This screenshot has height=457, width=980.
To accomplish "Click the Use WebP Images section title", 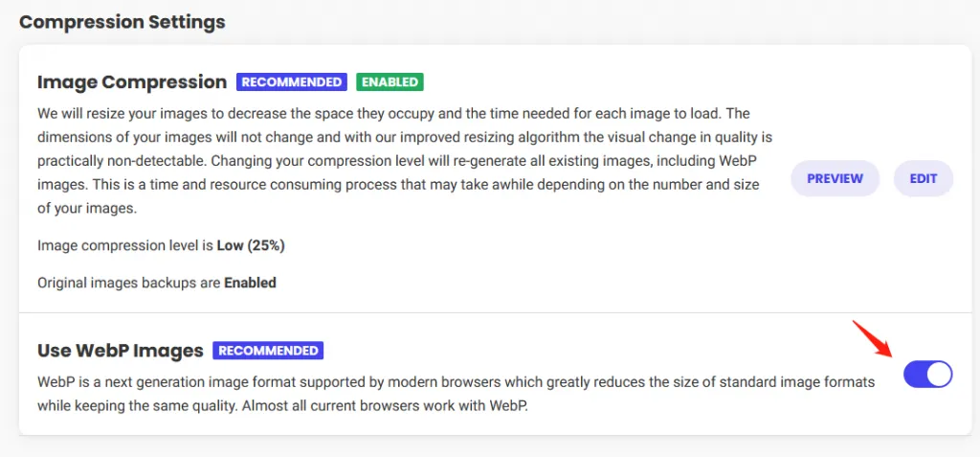I will [121, 351].
